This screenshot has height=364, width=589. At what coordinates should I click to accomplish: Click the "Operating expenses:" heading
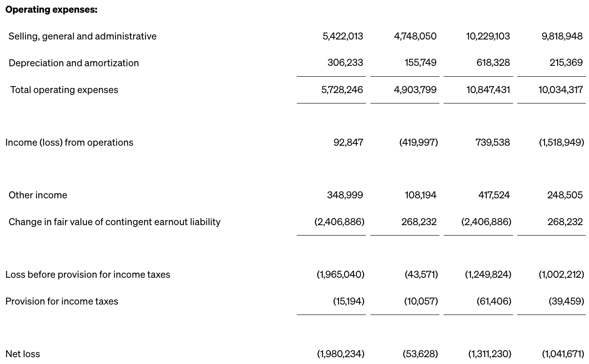pos(51,10)
